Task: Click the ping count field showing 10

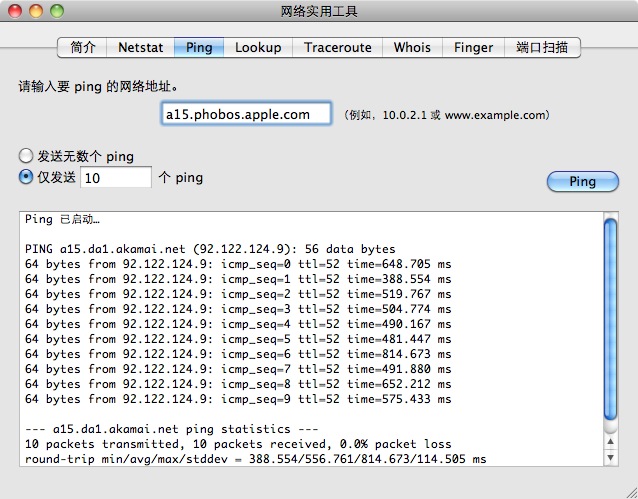Action: (x=116, y=177)
